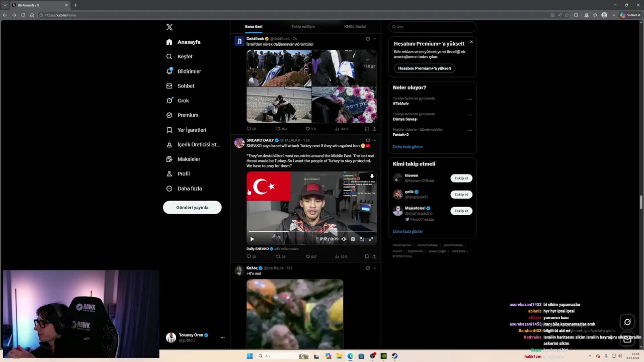Share the Daktilock post
This screenshot has height=362, width=644.
(374, 129)
